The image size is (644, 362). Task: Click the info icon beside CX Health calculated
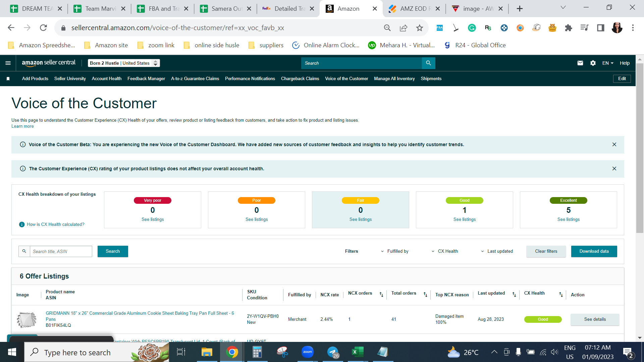coord(22,225)
